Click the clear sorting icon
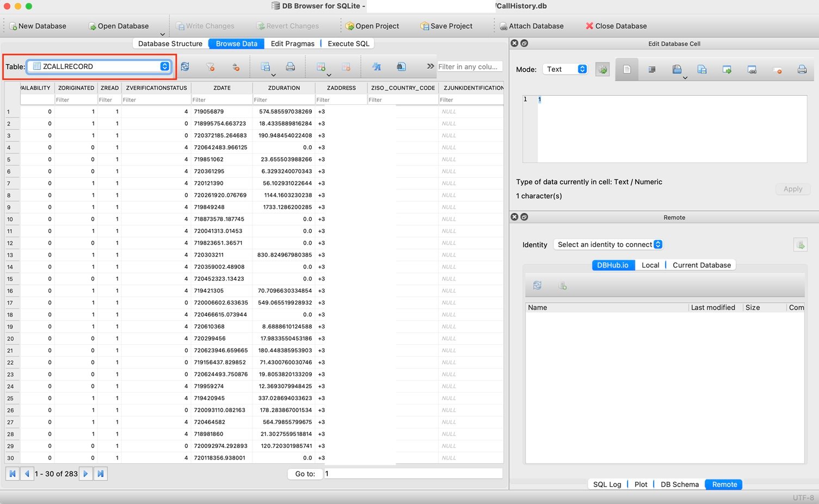This screenshot has height=504, width=819. click(236, 66)
